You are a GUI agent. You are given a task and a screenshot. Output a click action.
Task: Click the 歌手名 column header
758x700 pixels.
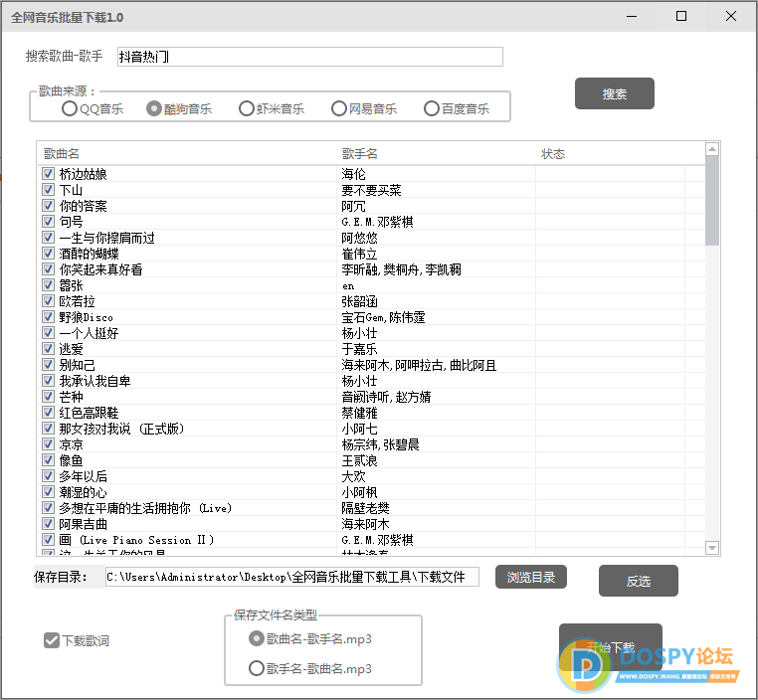click(359, 154)
